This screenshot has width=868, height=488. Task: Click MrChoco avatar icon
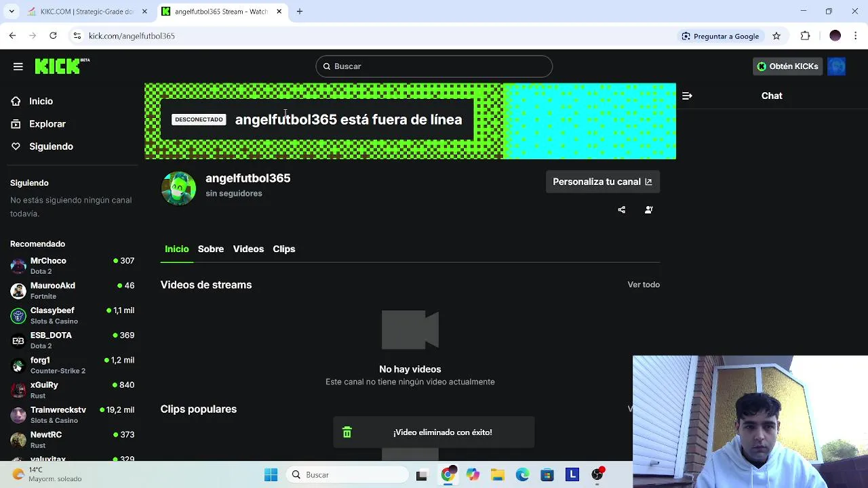coord(18,266)
